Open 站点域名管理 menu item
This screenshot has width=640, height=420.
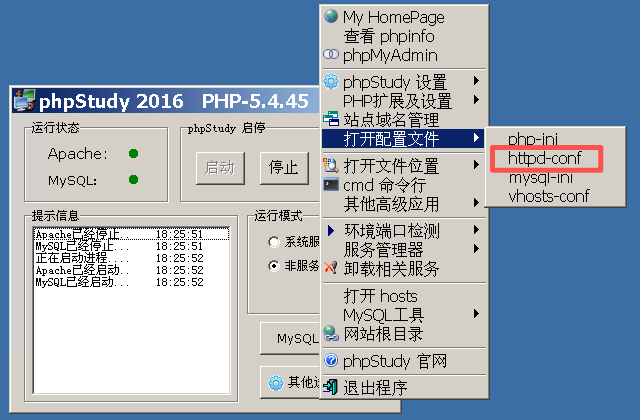404,120
